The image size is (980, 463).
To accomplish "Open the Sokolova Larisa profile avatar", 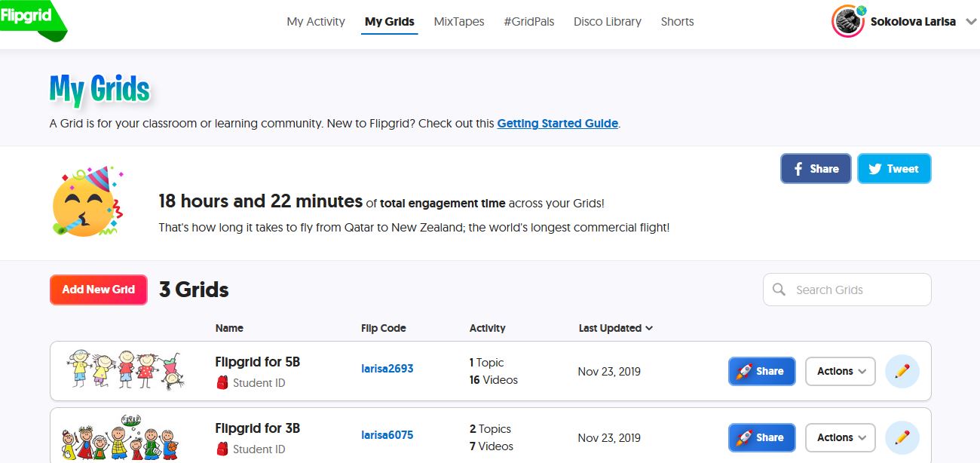I will point(848,22).
